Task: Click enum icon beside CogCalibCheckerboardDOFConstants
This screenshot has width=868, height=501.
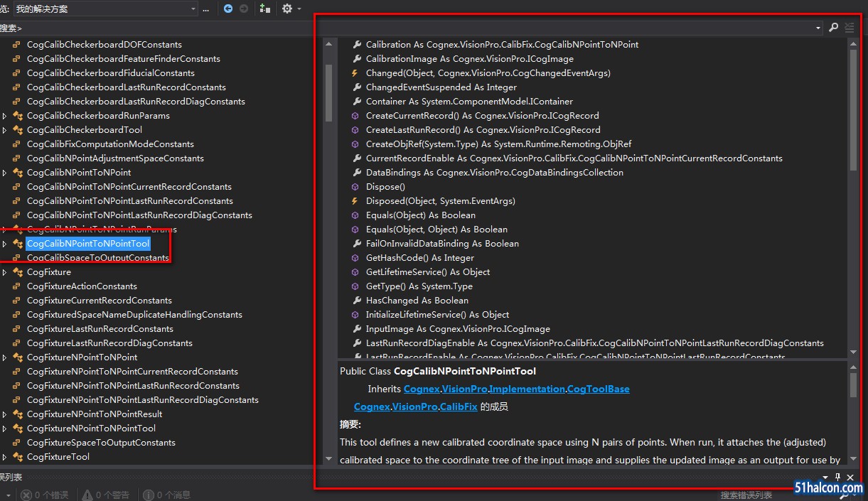Action: (16, 45)
